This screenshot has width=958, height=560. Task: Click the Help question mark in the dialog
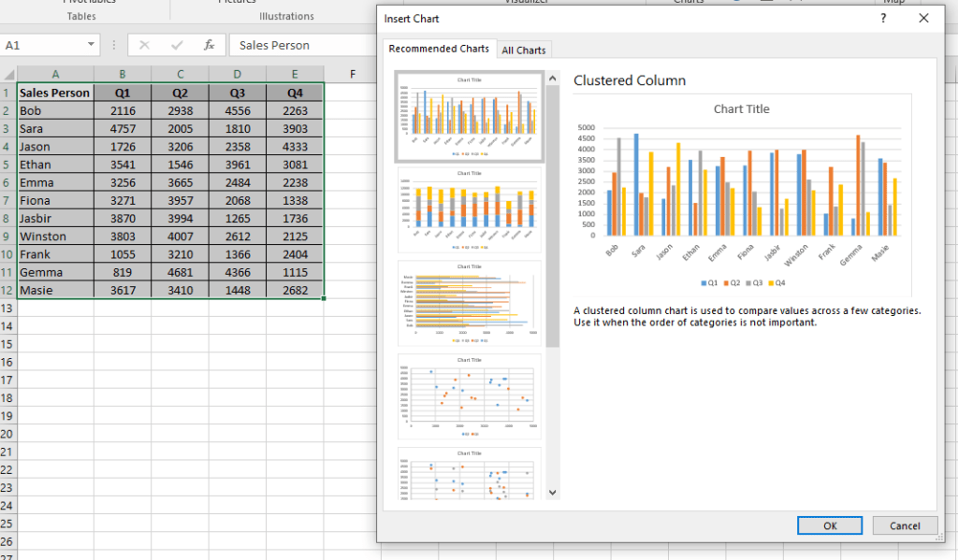882,18
